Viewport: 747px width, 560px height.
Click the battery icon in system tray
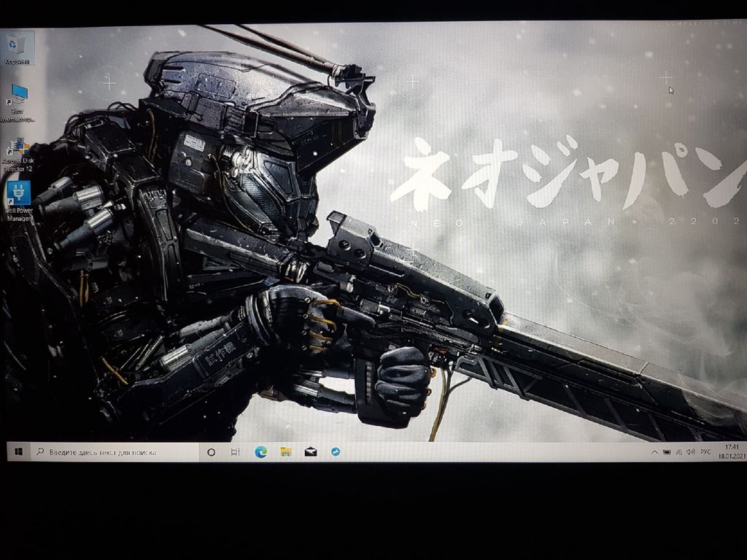666,452
